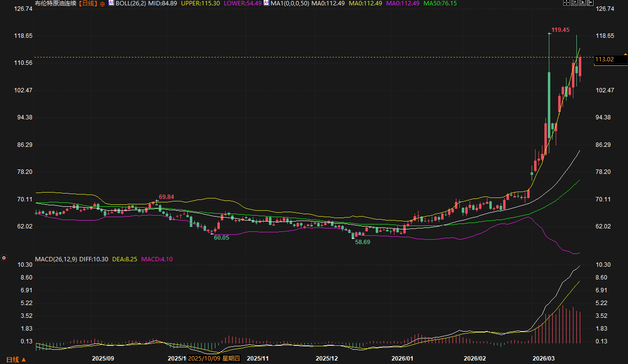Select the MACD(26,12,9) indicator label
The height and width of the screenshot is (364, 628).
pyautogui.click(x=56, y=259)
